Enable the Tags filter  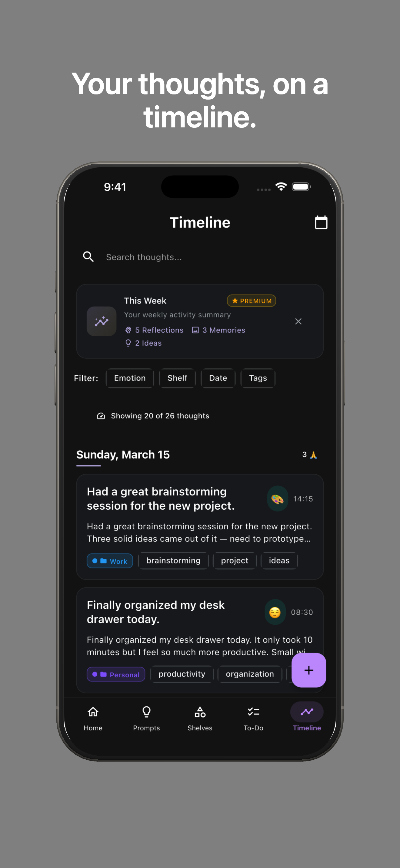point(258,378)
